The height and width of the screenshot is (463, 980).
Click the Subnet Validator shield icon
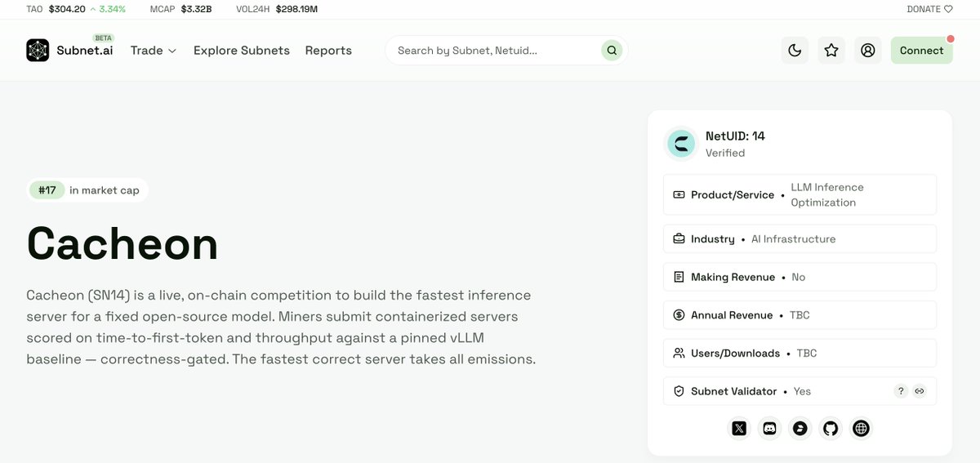coord(679,391)
